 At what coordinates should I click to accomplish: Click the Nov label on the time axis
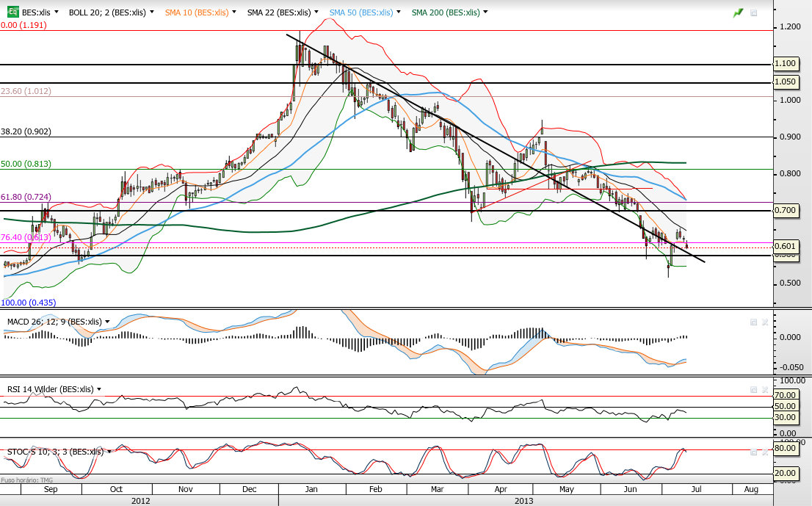click(186, 489)
